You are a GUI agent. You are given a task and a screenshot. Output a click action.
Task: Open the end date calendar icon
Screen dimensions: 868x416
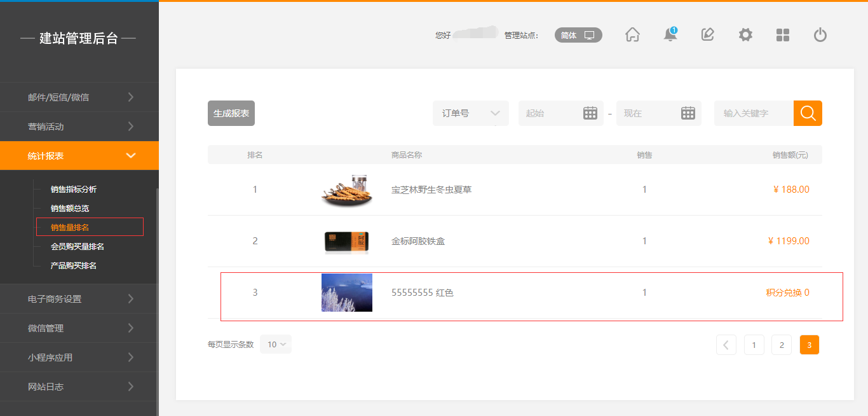click(688, 113)
